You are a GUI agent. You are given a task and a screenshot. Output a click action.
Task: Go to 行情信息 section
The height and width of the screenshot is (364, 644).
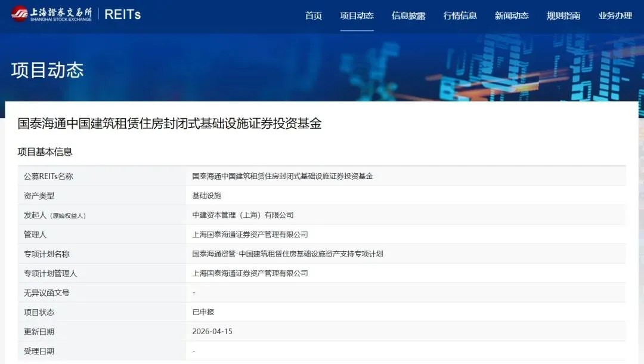click(x=460, y=16)
